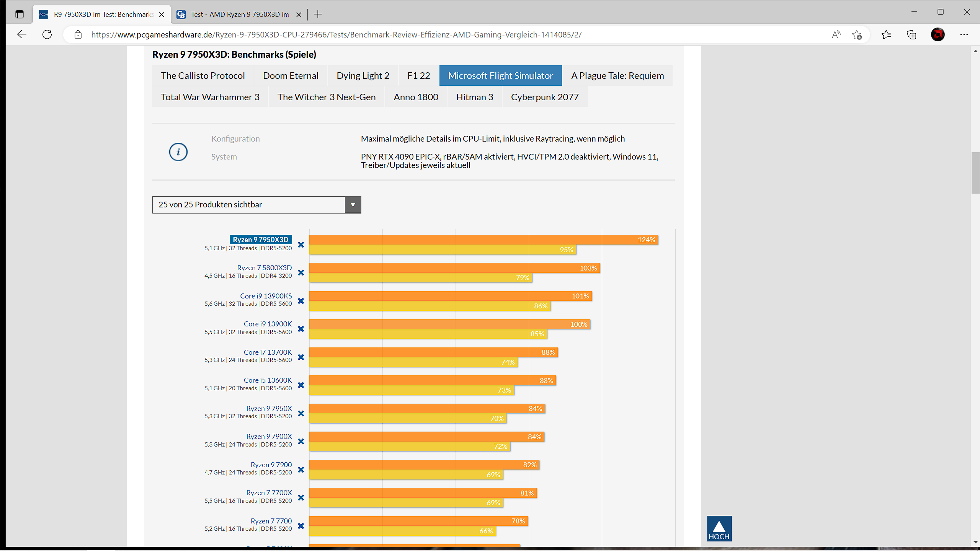This screenshot has height=551, width=980.
Task: Click the Core i9 13900K 100% bar
Action: pos(449,324)
